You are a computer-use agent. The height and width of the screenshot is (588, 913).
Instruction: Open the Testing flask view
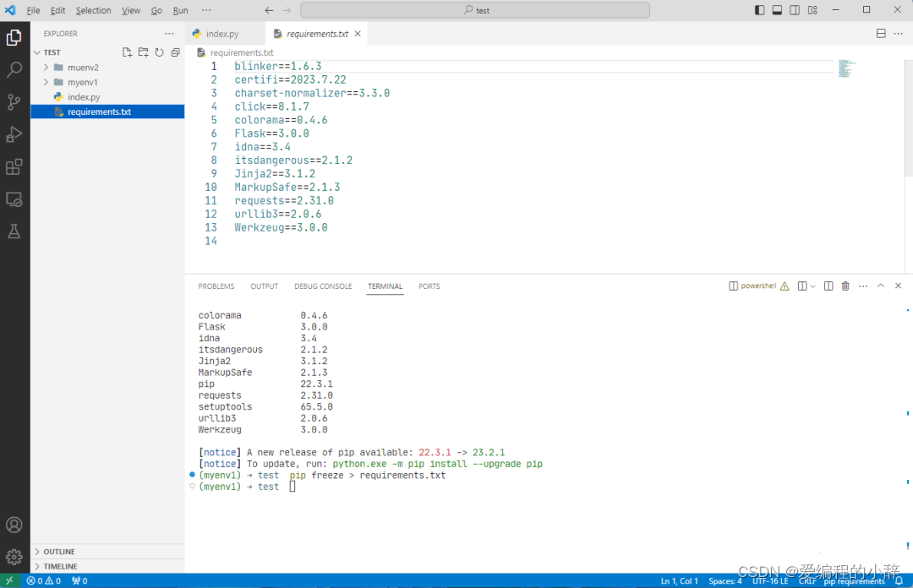14,231
